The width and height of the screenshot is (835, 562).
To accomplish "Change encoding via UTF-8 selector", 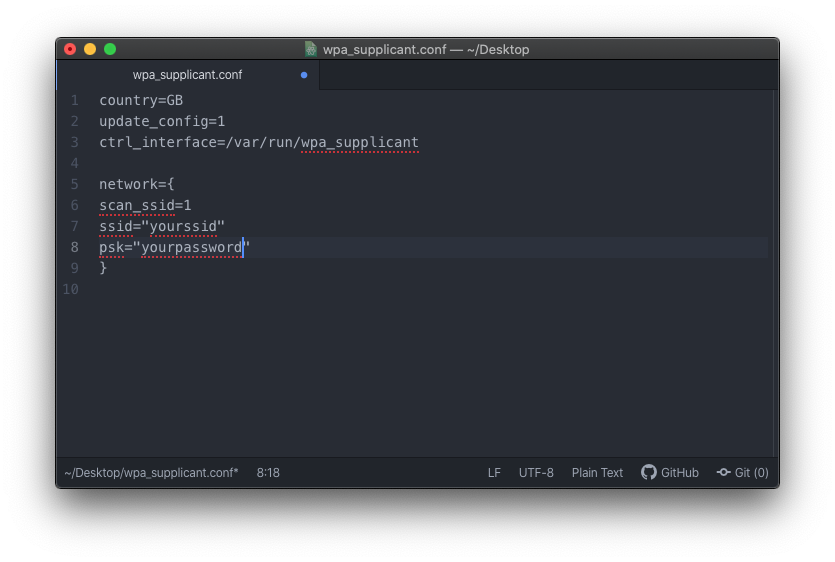I will pyautogui.click(x=536, y=473).
